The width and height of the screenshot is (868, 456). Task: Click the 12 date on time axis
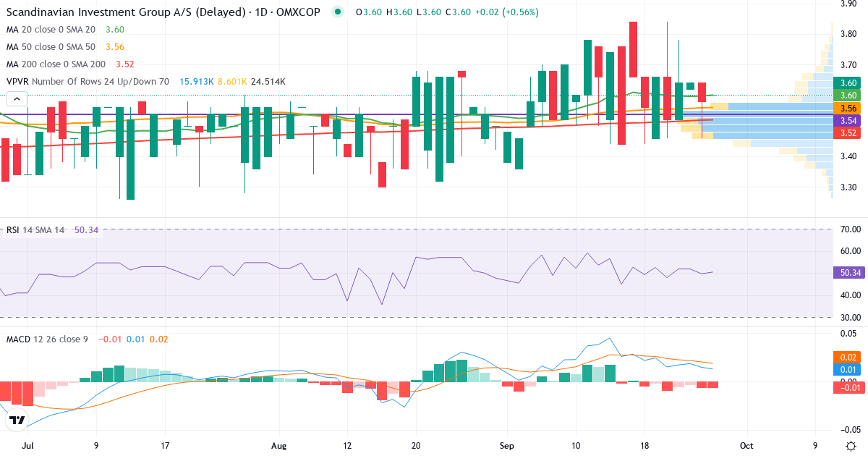[x=347, y=446]
